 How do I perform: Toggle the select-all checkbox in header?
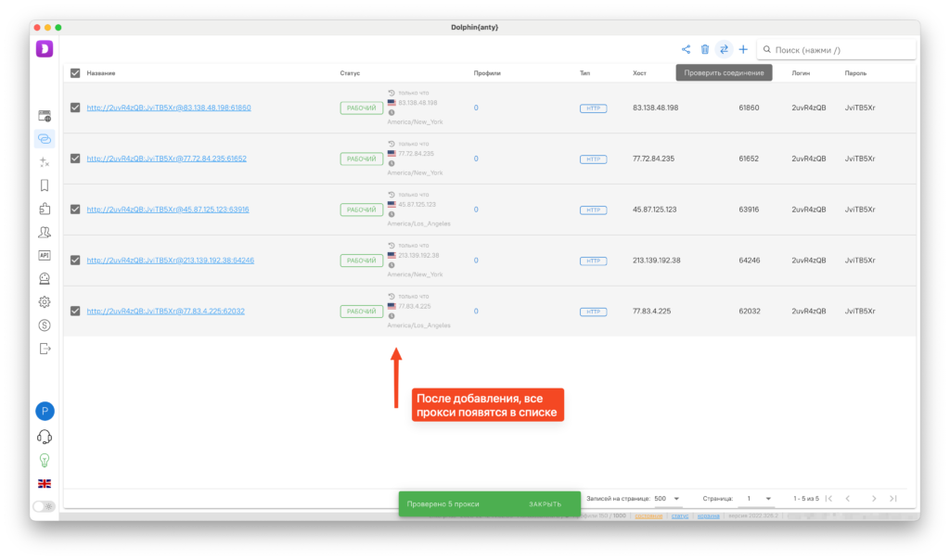pos(75,73)
